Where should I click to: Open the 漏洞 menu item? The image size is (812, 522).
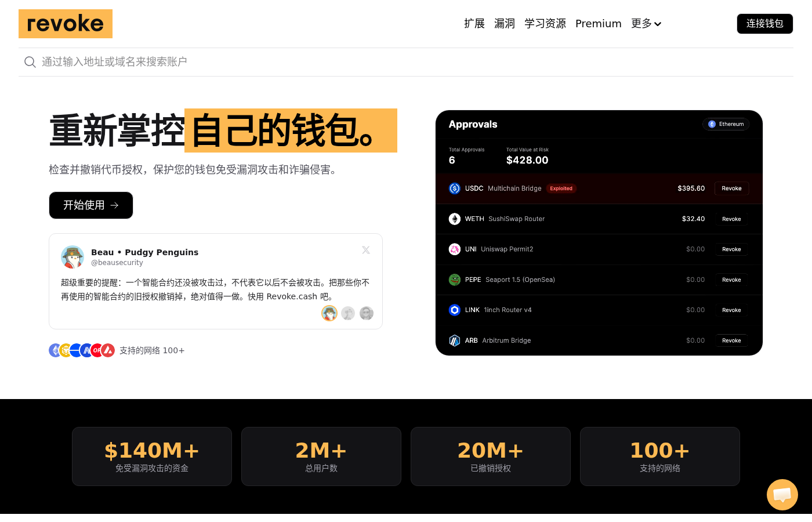(505, 24)
